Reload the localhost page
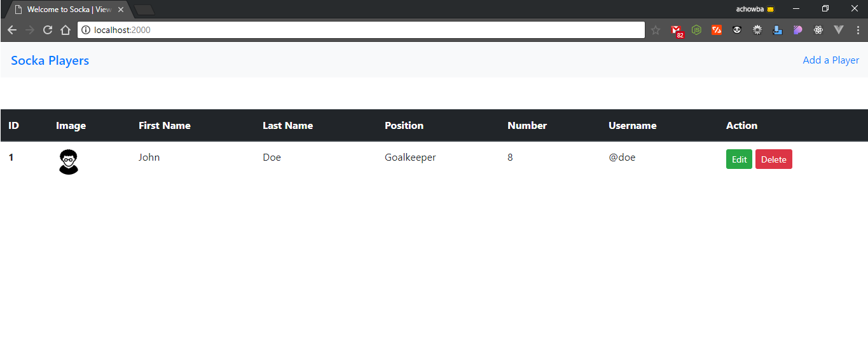This screenshot has height=362, width=868. (x=47, y=30)
